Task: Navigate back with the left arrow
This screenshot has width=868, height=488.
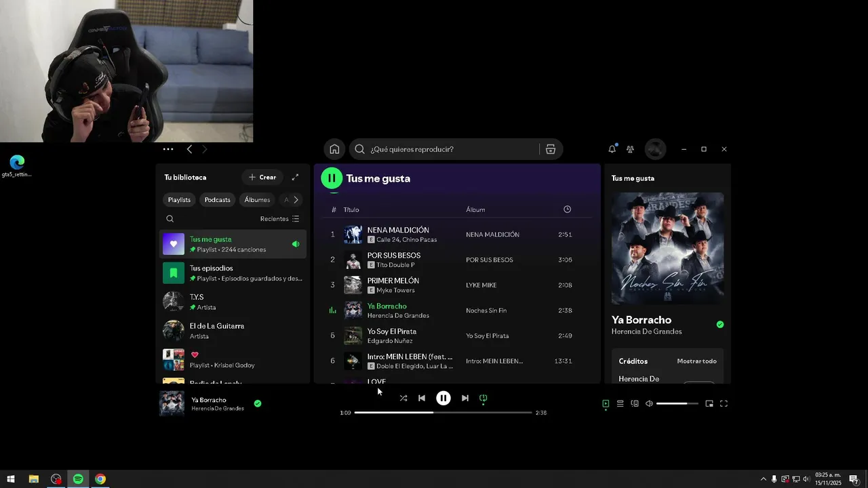Action: pos(189,149)
